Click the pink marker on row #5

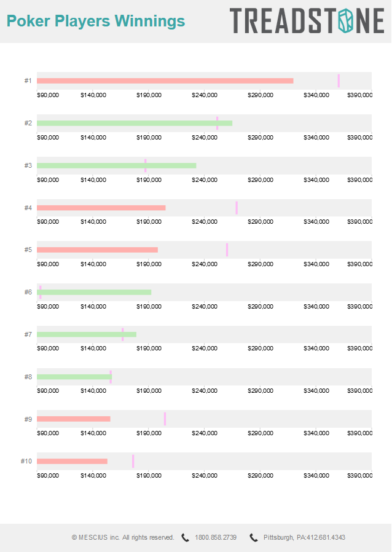click(227, 250)
